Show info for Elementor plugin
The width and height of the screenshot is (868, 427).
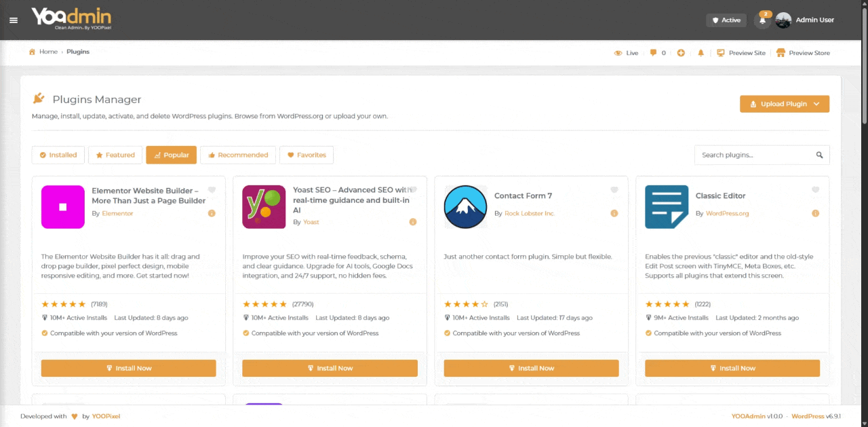pyautogui.click(x=212, y=213)
